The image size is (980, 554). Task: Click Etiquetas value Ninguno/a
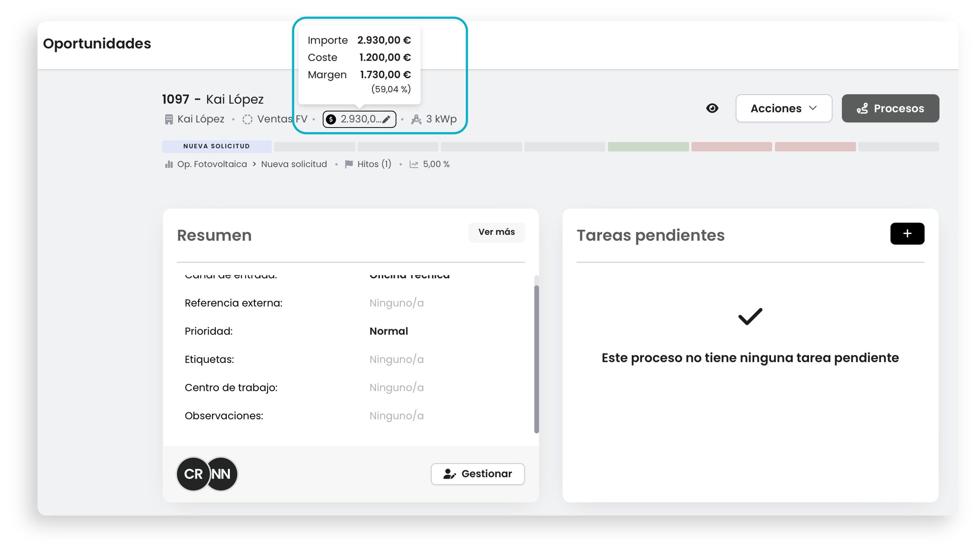[x=396, y=359]
